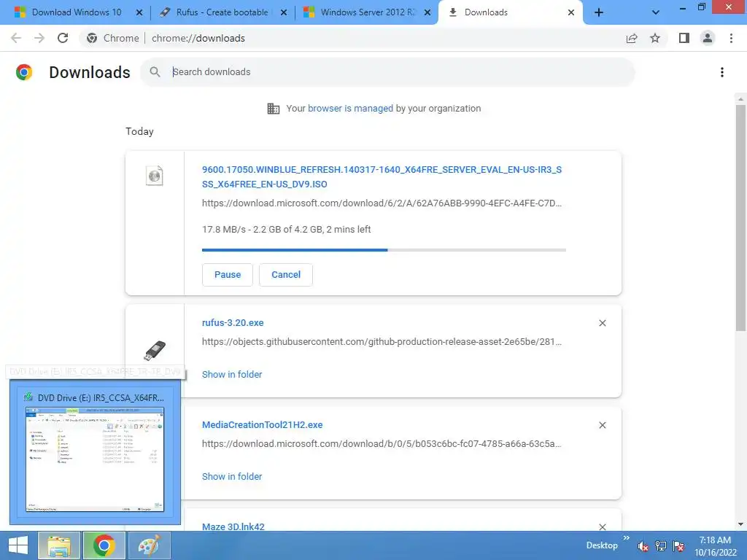The height and width of the screenshot is (560, 747).
Task: Click the organization building icon
Action: click(x=274, y=109)
